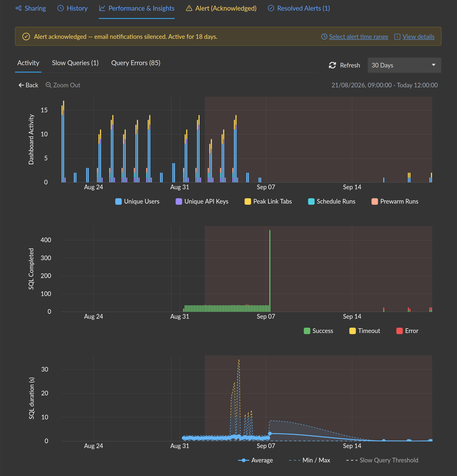
Task: Click the SQL duration (s) axis label
Action: (32, 398)
